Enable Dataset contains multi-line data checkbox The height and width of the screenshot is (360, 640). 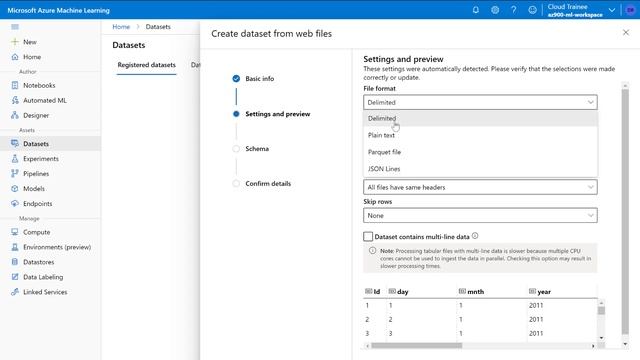(x=368, y=236)
